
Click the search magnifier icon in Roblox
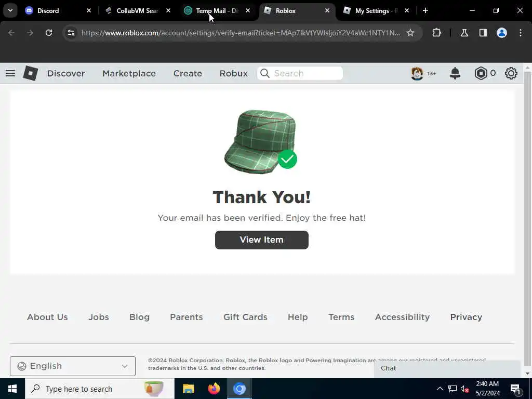pyautogui.click(x=265, y=73)
